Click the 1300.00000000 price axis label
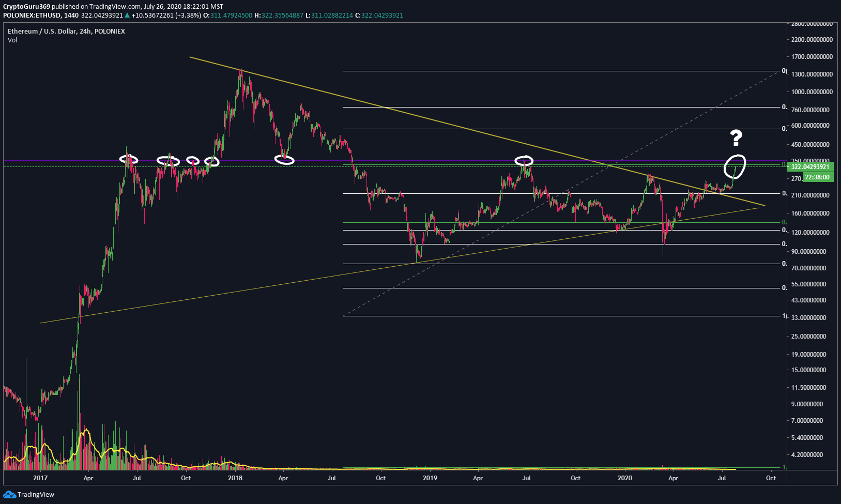This screenshot has height=504, width=841. pyautogui.click(x=812, y=74)
